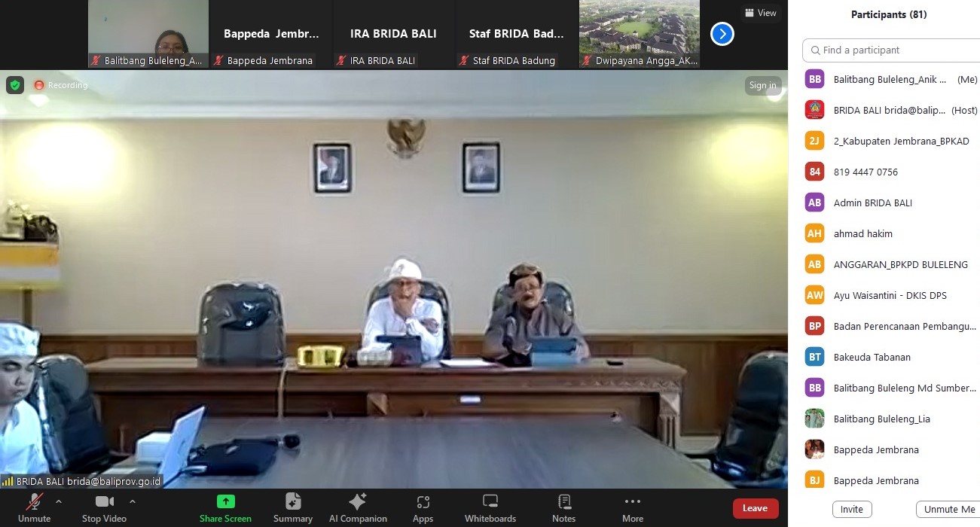Select the IRA BRIDA BALI gallery tile
Viewport: 980px width, 527px height.
(x=393, y=34)
